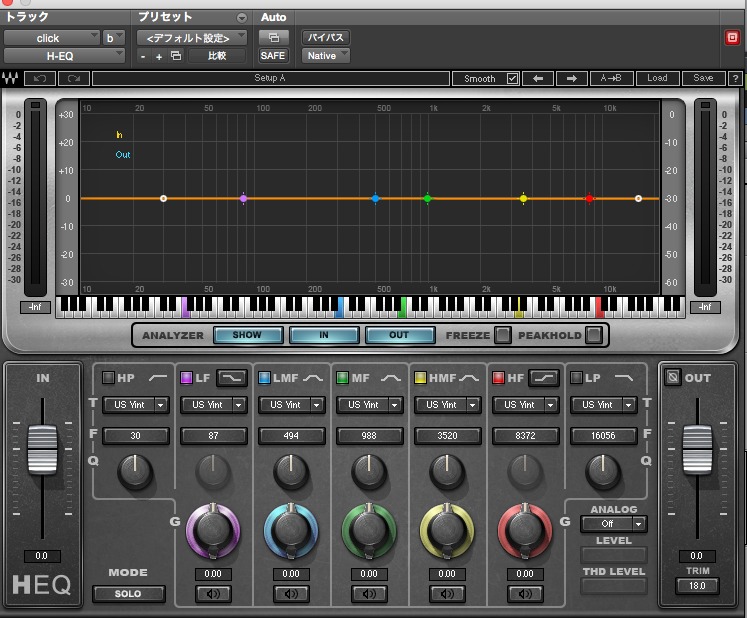The width and height of the screenshot is (747, 618).
Task: Click the HF shelf filter shape icon
Action: (x=543, y=377)
